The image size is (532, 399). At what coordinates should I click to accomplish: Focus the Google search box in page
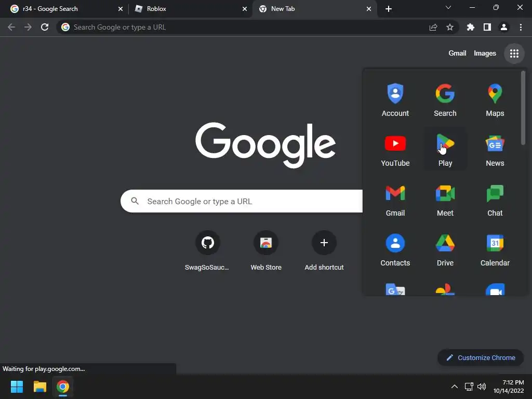242,201
